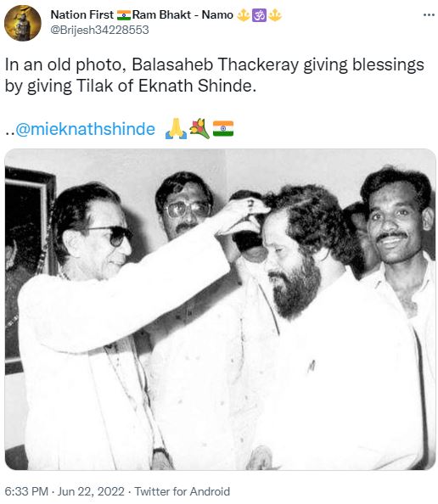Open the tweet author's profile avatar
Viewport: 438px width, 504px height.
tap(23, 23)
